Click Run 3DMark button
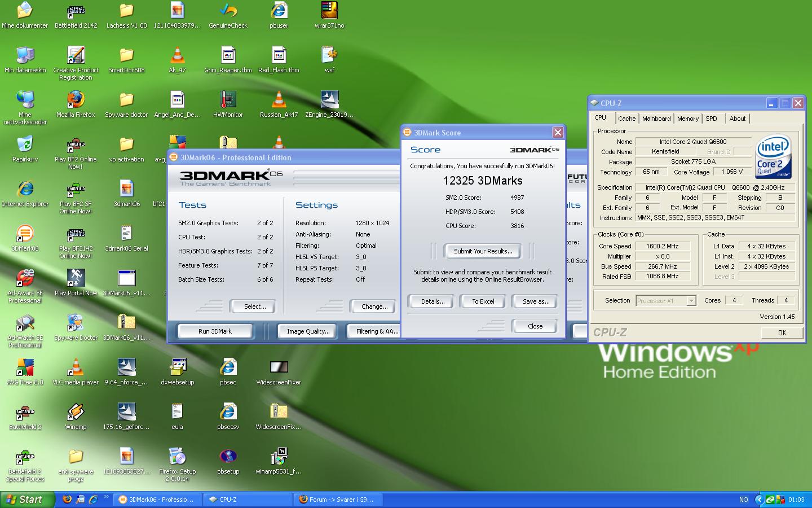This screenshot has height=508, width=812. pos(215,331)
